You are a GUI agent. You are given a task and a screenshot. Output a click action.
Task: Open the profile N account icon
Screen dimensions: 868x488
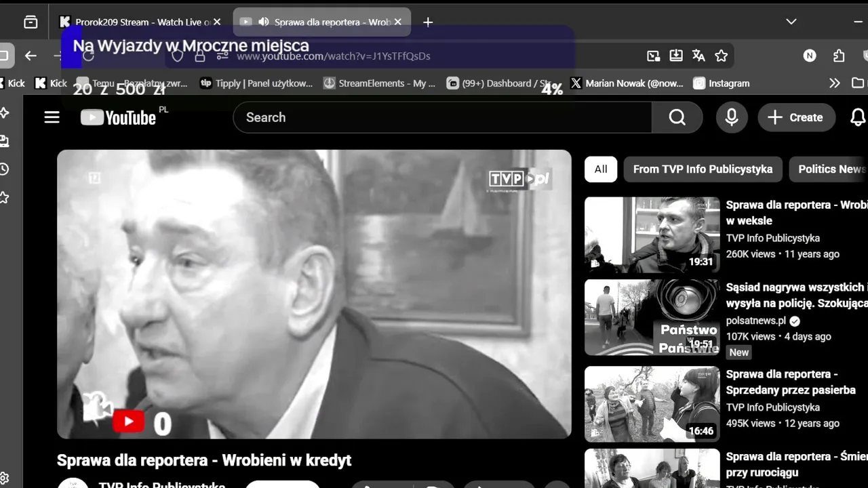(810, 56)
